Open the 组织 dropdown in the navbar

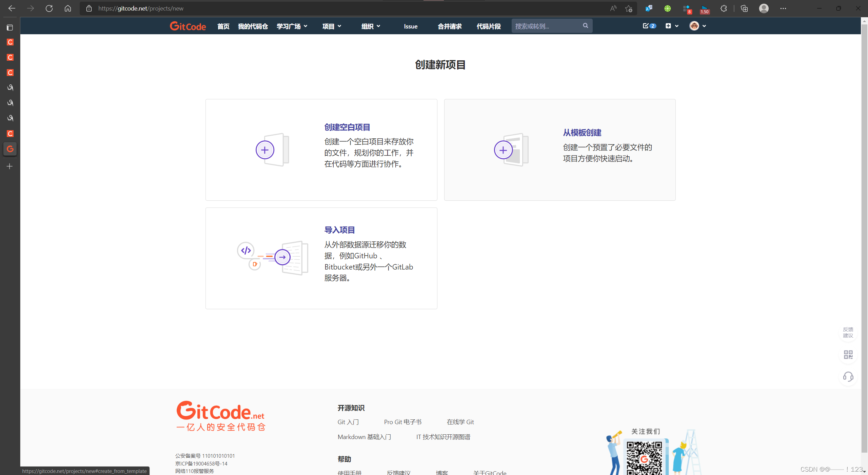pyautogui.click(x=370, y=26)
